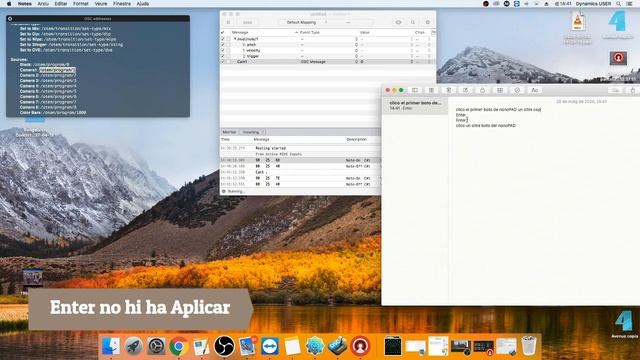640x360 pixels.
Task: Open OBS Studio from the Dock
Action: pos(224,346)
